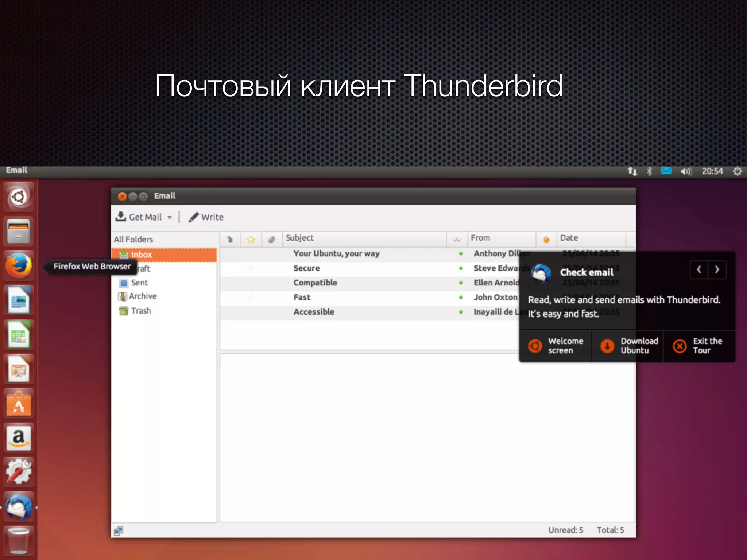The image size is (747, 560).
Task: Toggle read dot on Compatible message
Action: pyautogui.click(x=461, y=283)
